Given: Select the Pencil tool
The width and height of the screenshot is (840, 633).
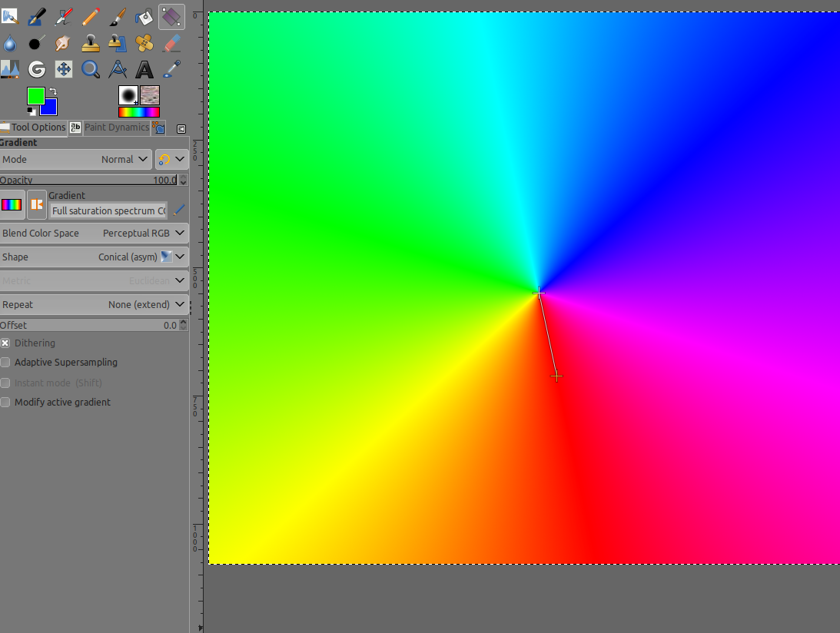Looking at the screenshot, I should pos(91,16).
